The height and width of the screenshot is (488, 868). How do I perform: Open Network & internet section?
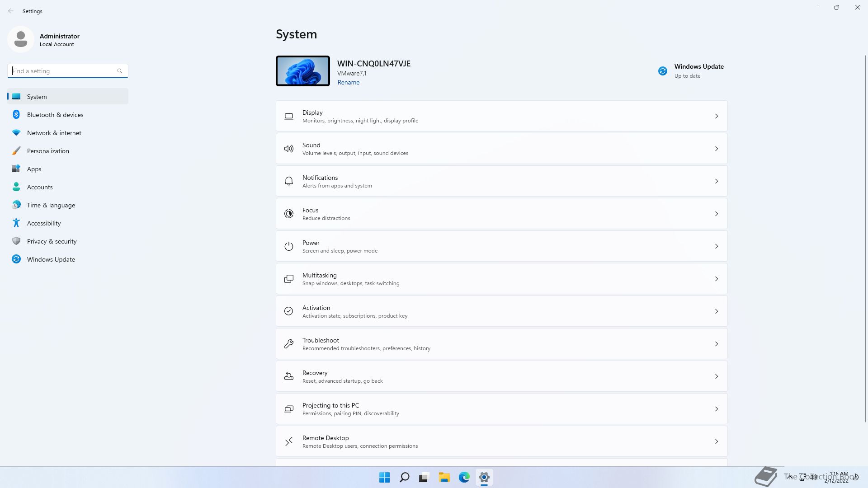pyautogui.click(x=68, y=133)
